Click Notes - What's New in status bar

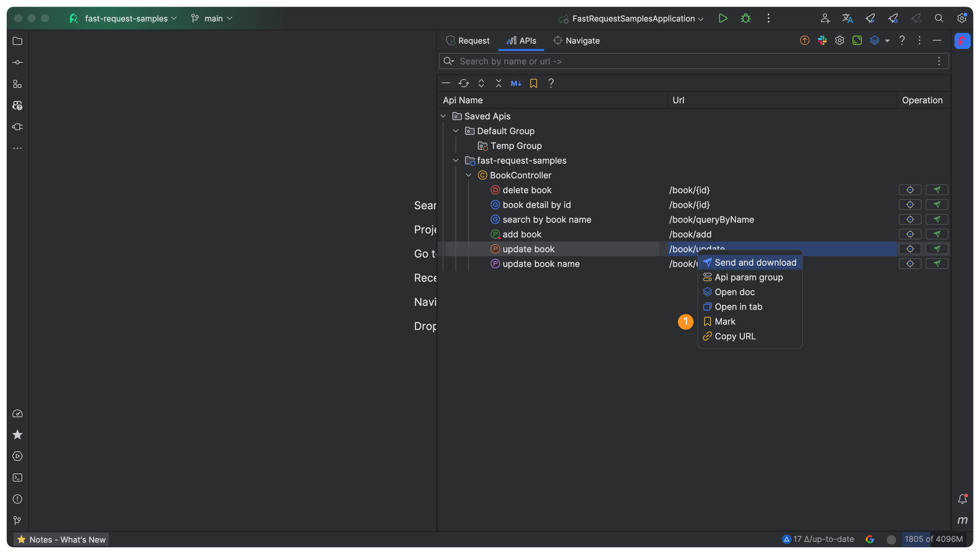click(61, 539)
